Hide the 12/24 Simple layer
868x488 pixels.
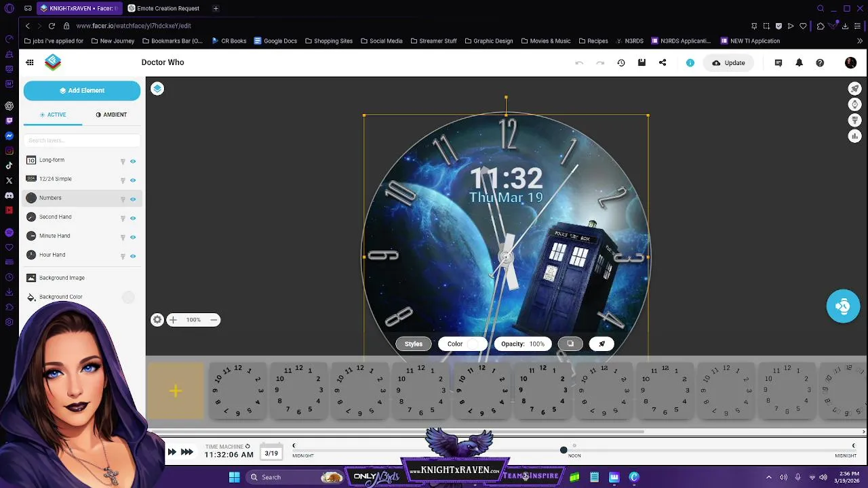point(133,180)
